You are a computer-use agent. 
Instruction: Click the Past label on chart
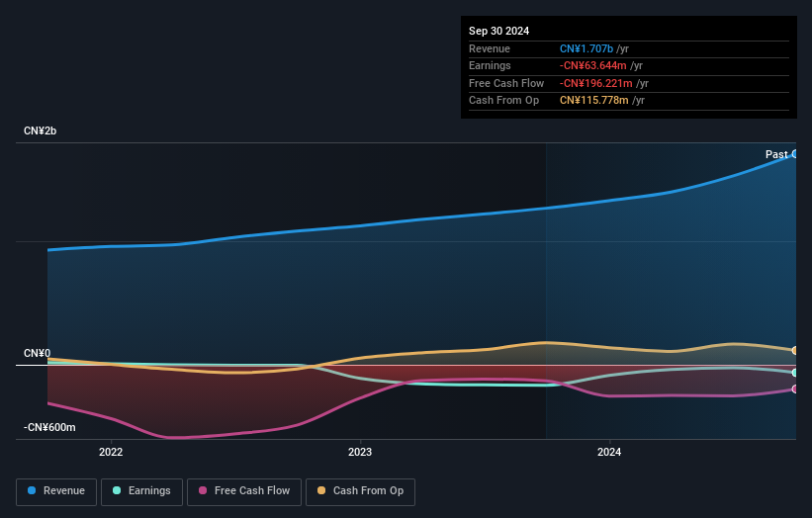click(776, 154)
